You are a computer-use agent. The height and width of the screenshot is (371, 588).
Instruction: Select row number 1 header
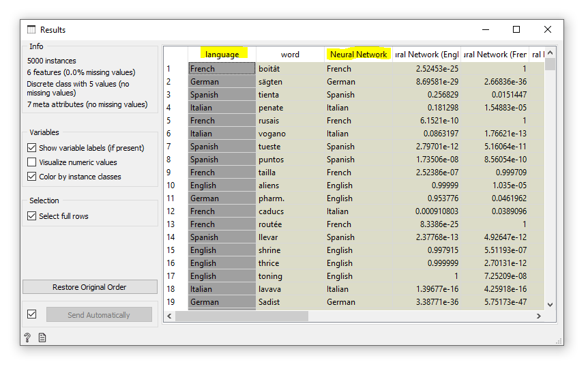click(176, 69)
